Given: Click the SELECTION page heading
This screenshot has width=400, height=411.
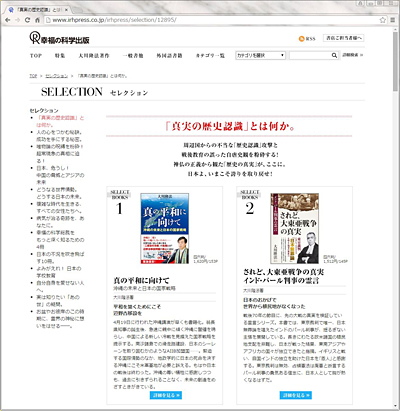Looking at the screenshot, I should (72, 92).
